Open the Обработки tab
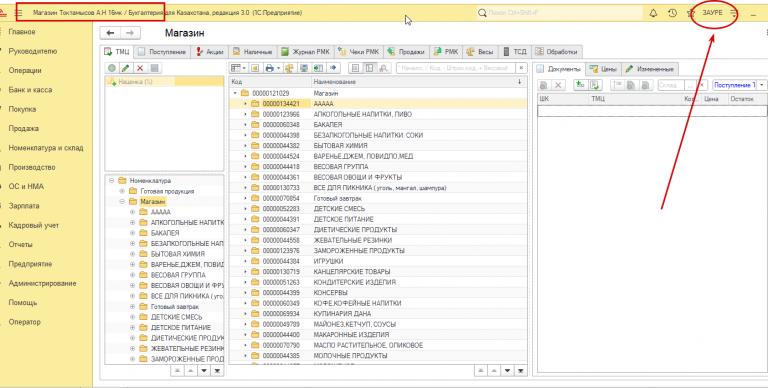 point(557,51)
